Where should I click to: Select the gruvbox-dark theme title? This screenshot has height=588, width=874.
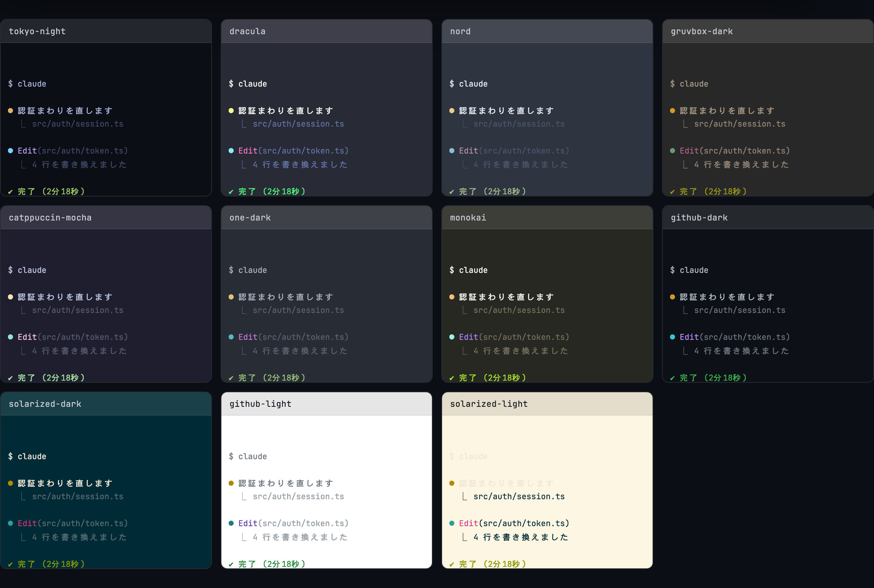(x=702, y=32)
